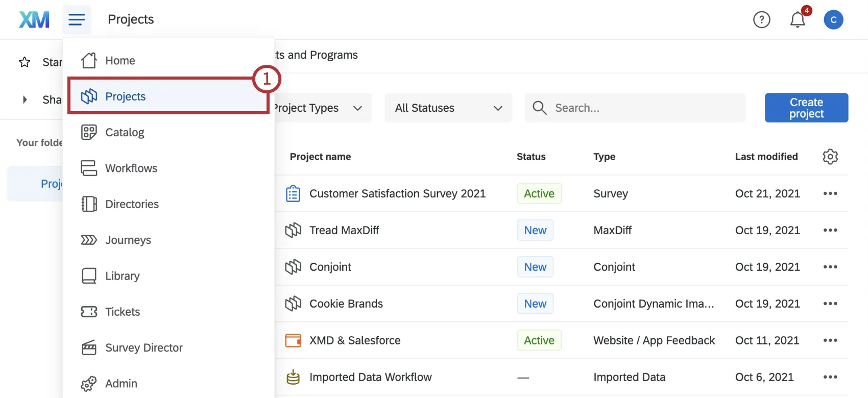This screenshot has width=868, height=398.
Task: Choose Survey Director from the menu
Action: coord(143,348)
